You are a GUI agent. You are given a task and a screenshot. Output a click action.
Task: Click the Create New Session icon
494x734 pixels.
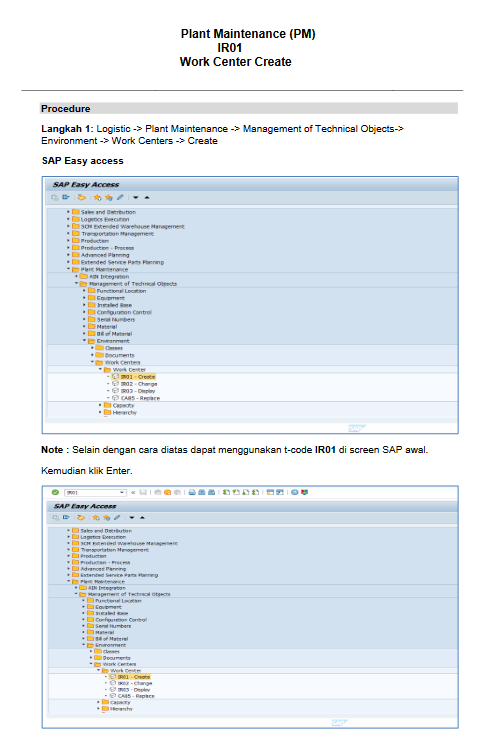[x=270, y=492]
